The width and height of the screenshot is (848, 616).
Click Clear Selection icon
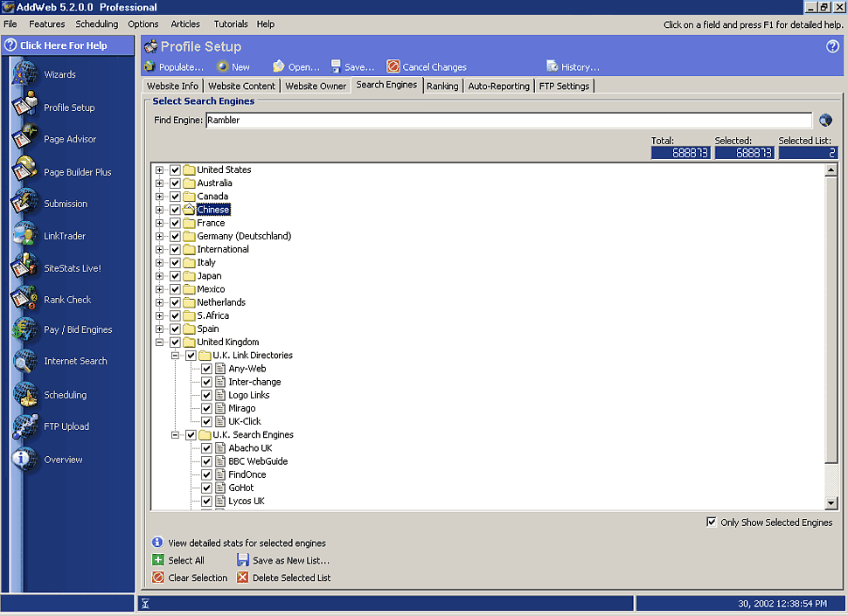click(158, 577)
